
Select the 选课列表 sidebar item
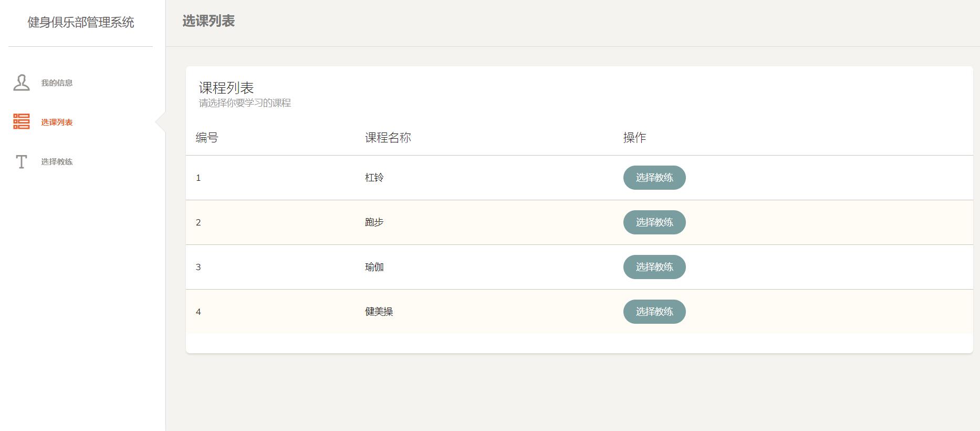click(57, 122)
